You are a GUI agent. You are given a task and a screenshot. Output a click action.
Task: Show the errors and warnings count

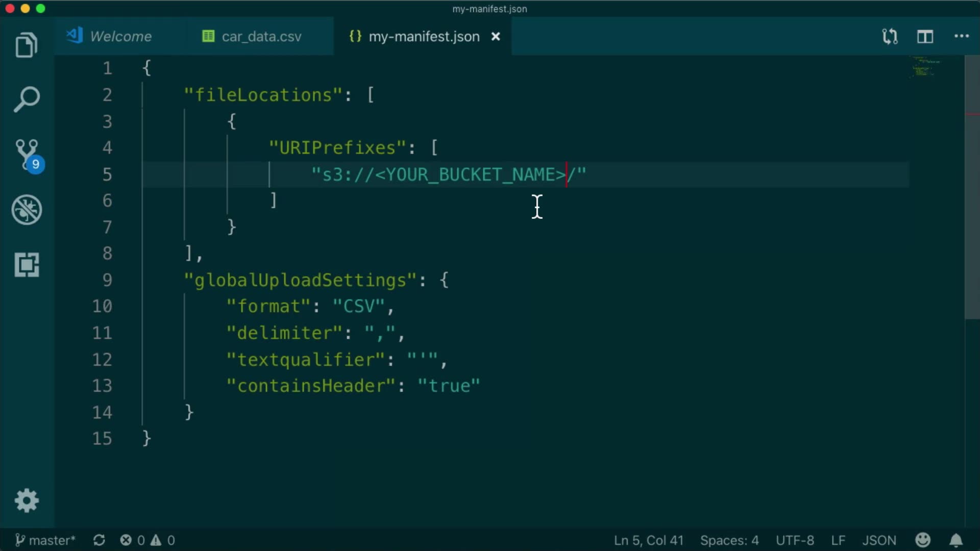148,540
